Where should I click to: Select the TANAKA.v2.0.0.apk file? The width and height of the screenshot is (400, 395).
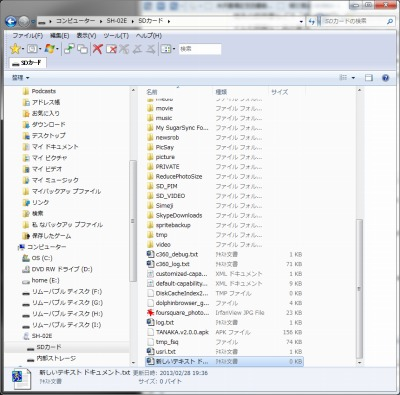point(182,332)
